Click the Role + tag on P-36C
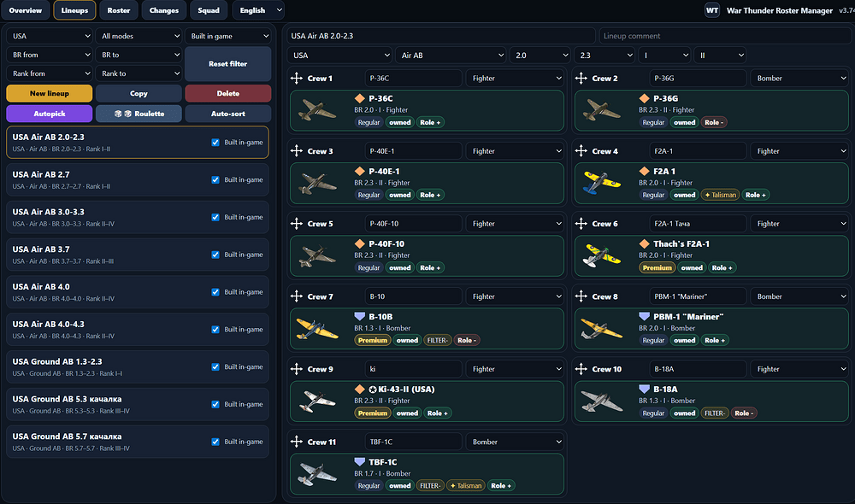The image size is (855, 504). point(430,123)
